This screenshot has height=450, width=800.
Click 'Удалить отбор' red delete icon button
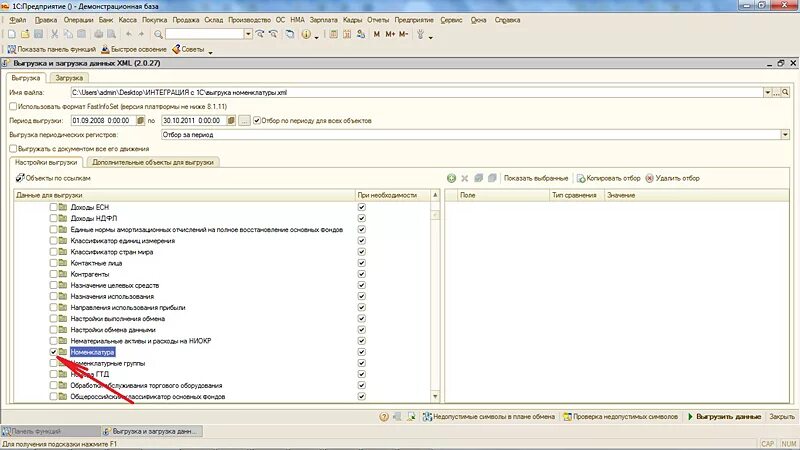click(x=672, y=178)
